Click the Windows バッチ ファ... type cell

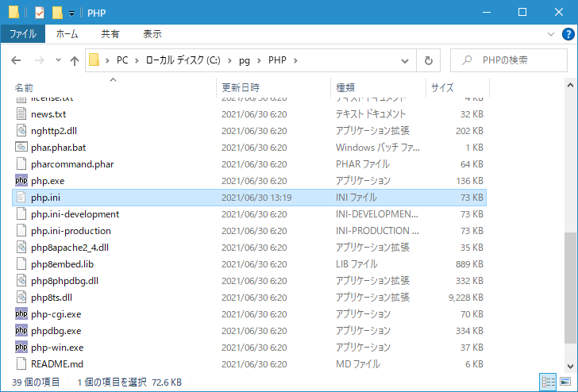coord(378,148)
